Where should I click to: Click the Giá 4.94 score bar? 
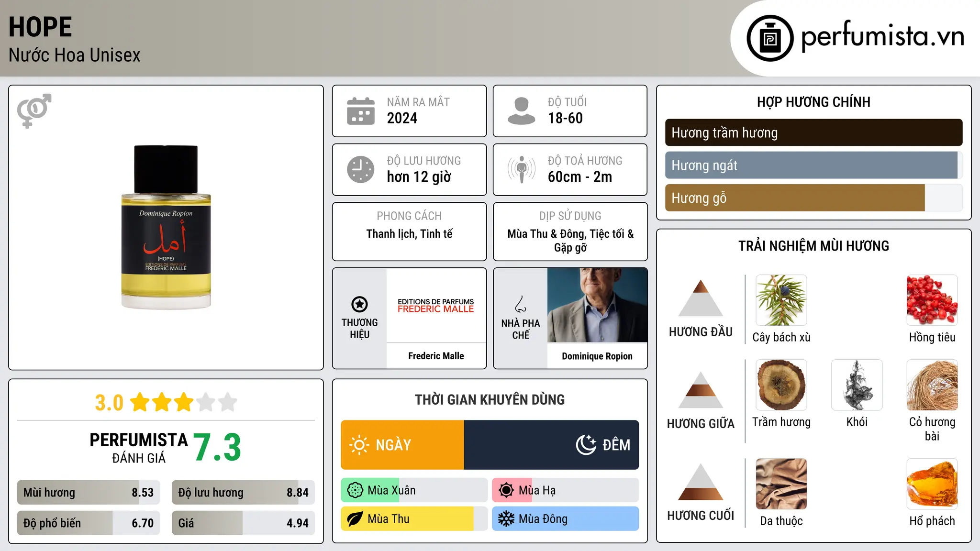(x=243, y=523)
